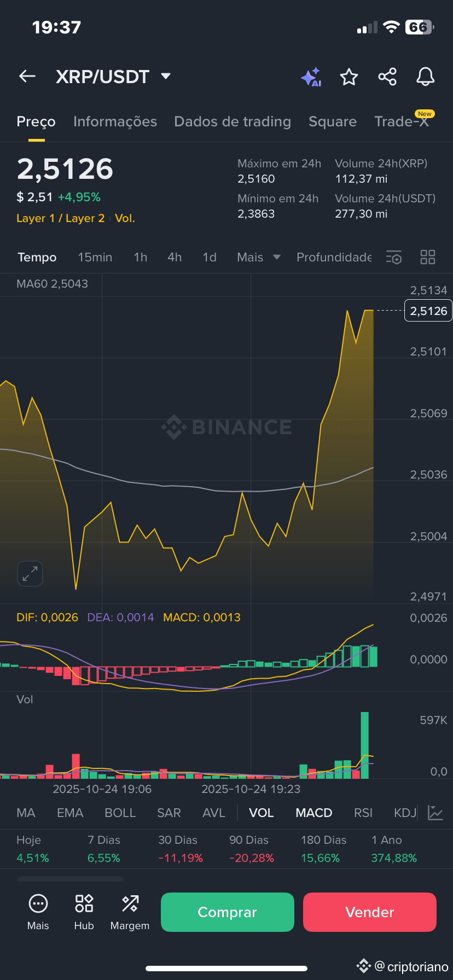Tap the 30 Dias -11,19% performance value
Screen dimensions: 453x980
[x=181, y=858]
